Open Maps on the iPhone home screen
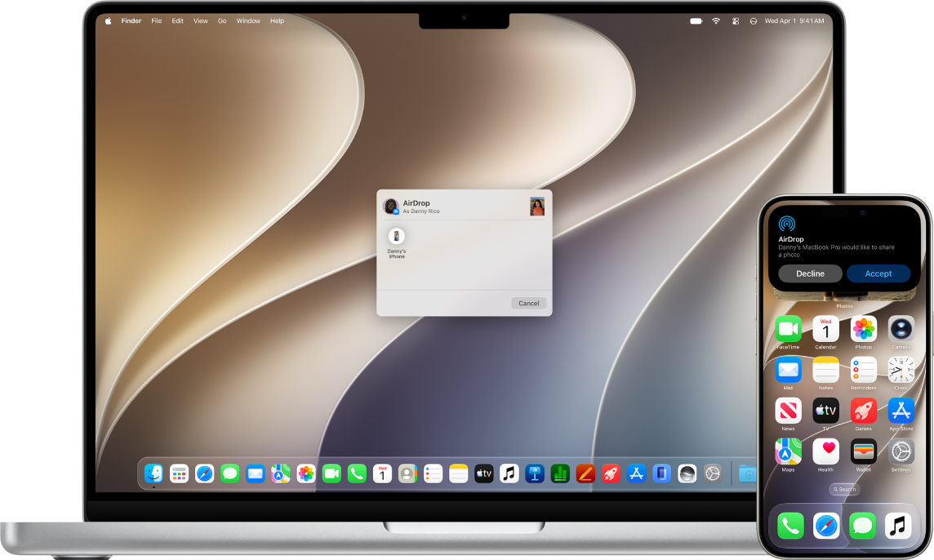This screenshot has height=560, width=934. click(788, 451)
